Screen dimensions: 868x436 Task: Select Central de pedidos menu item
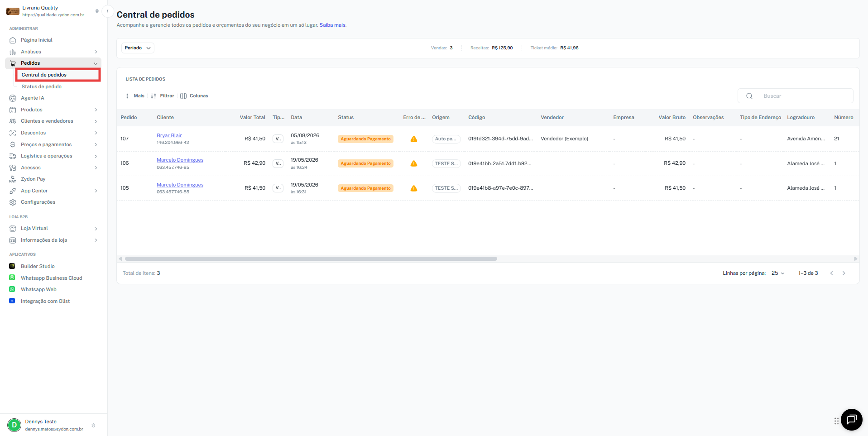(x=58, y=75)
